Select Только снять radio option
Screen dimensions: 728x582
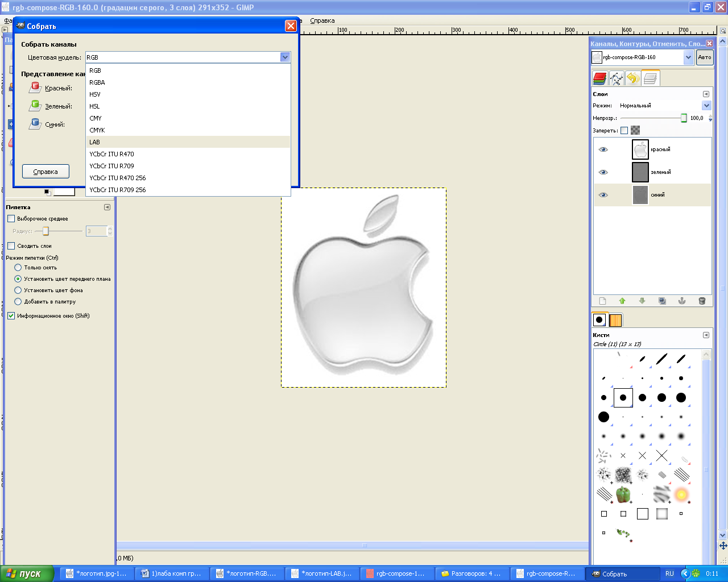(x=18, y=268)
